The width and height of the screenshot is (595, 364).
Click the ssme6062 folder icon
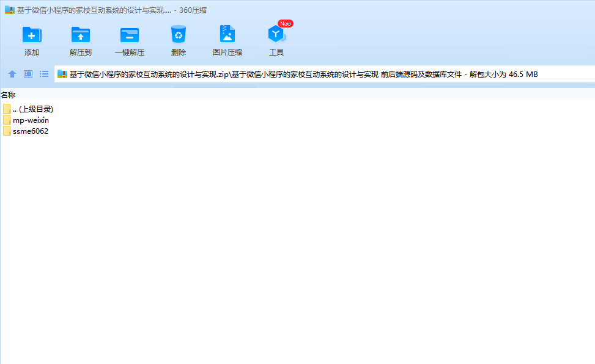point(7,131)
